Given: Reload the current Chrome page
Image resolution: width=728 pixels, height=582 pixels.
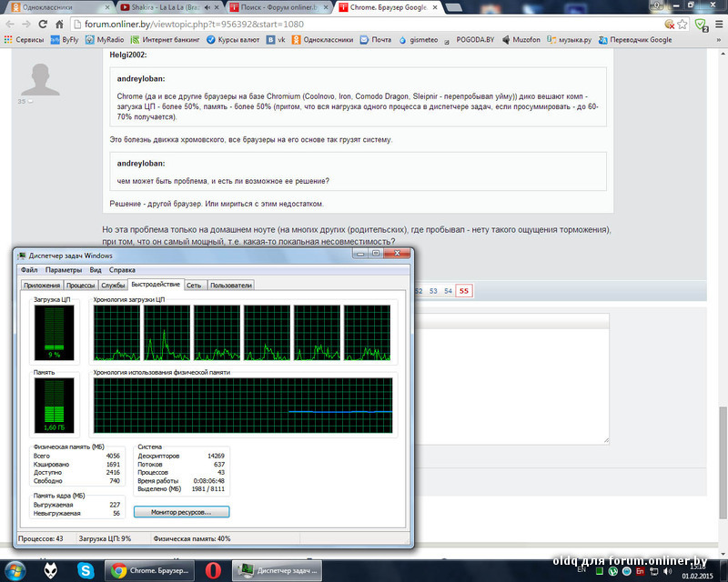Looking at the screenshot, I should tap(43, 25).
